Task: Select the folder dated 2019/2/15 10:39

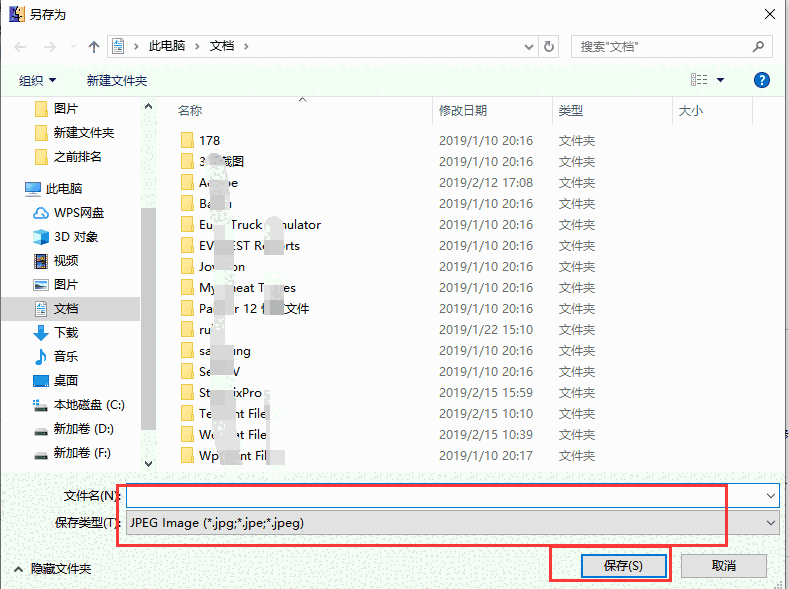Action: [x=387, y=435]
